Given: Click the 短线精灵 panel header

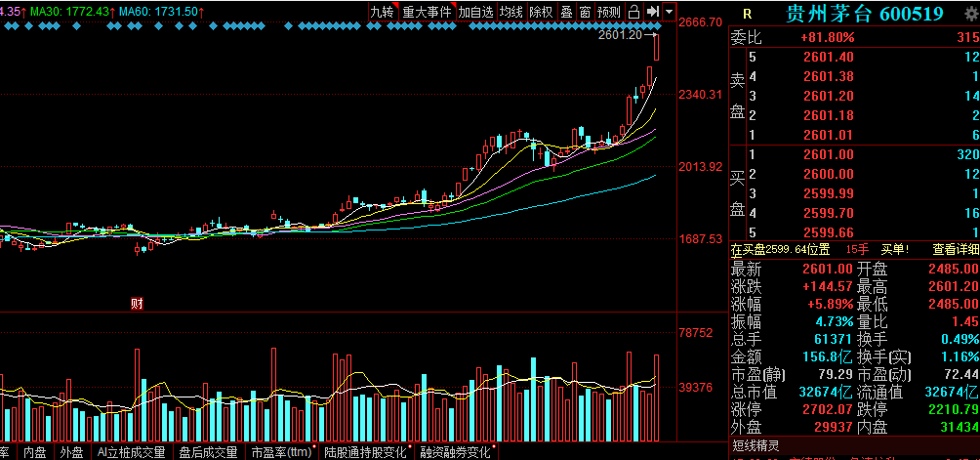Looking at the screenshot, I should tap(756, 445).
